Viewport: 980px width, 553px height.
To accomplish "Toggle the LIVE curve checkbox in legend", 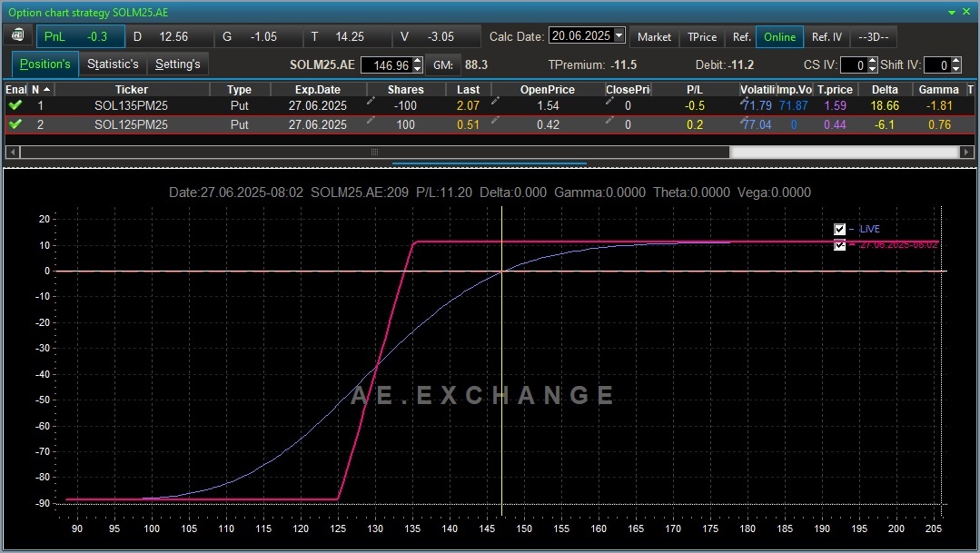I will (839, 230).
